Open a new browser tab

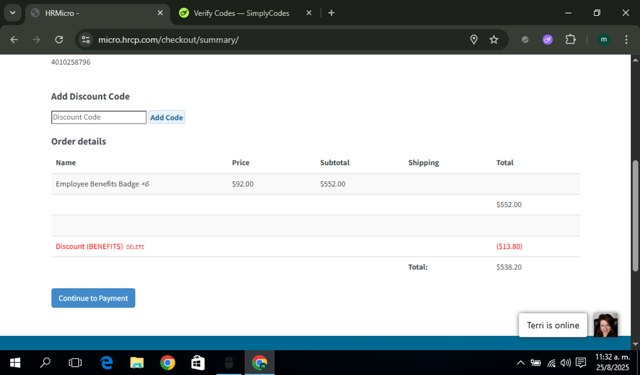click(x=331, y=13)
